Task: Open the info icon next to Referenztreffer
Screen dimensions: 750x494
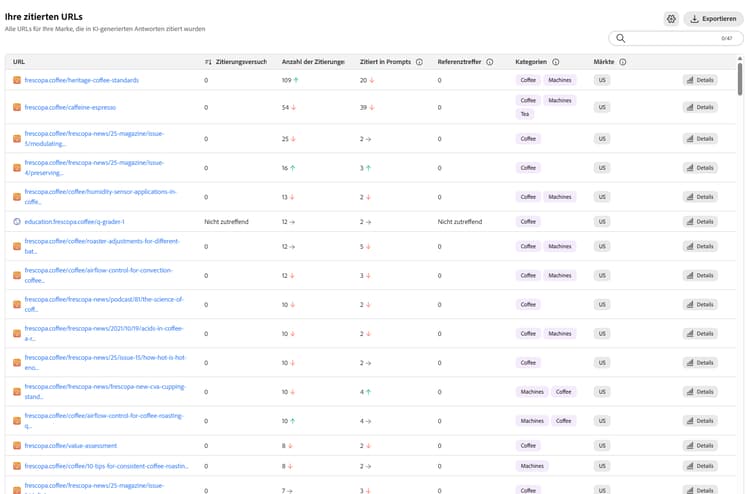Action: pyautogui.click(x=490, y=62)
